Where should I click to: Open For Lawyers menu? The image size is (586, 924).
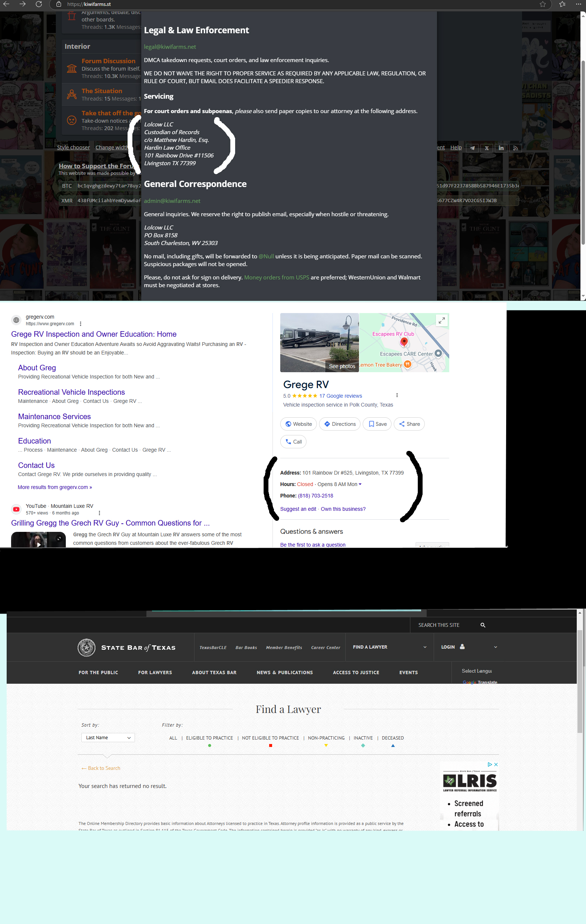pos(155,672)
